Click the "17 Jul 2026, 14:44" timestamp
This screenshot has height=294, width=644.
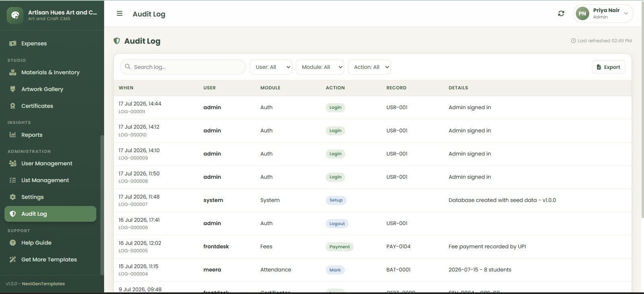pyautogui.click(x=140, y=104)
